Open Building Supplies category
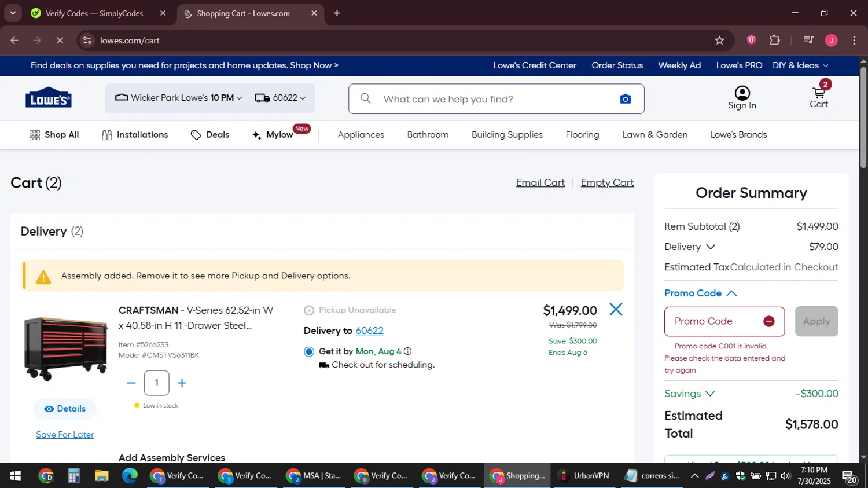This screenshot has width=868, height=488. [x=507, y=135]
